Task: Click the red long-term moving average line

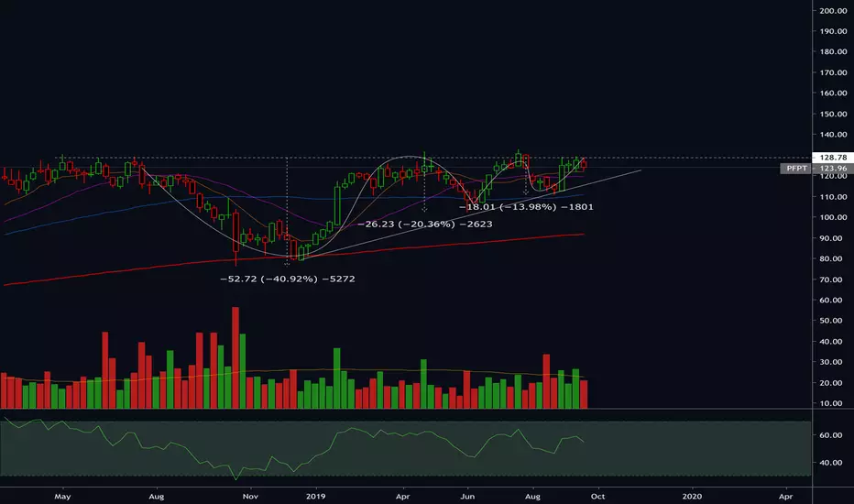Action: 294,256
